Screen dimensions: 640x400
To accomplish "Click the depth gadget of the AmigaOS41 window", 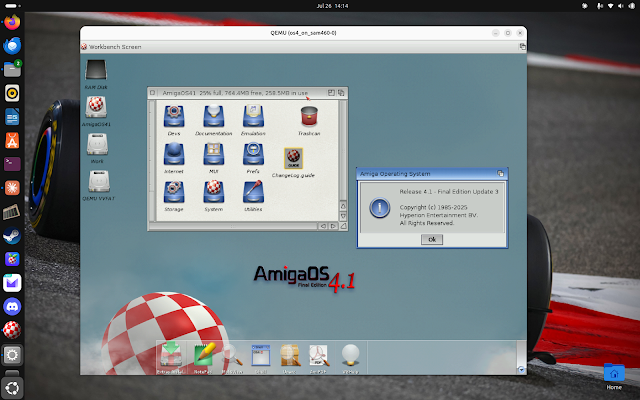I will [x=341, y=93].
